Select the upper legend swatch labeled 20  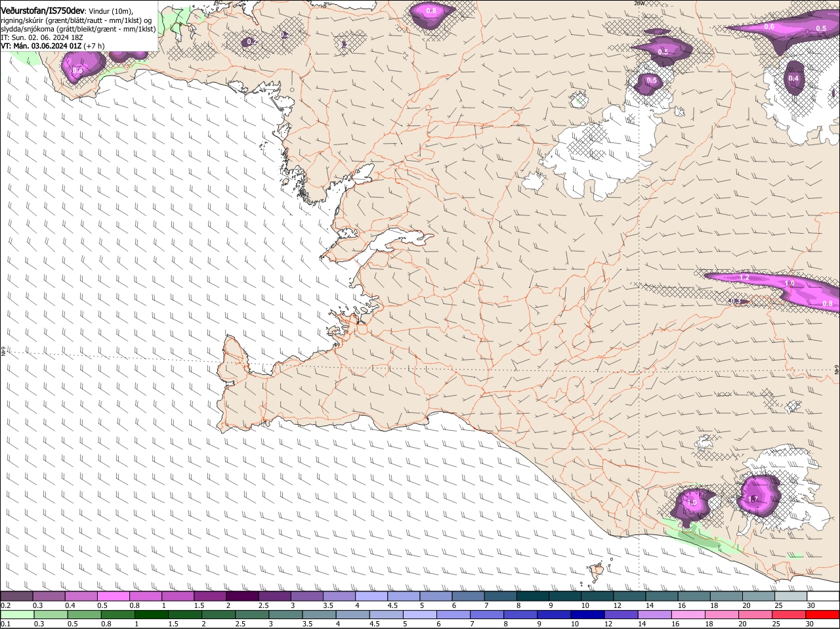[x=759, y=596]
